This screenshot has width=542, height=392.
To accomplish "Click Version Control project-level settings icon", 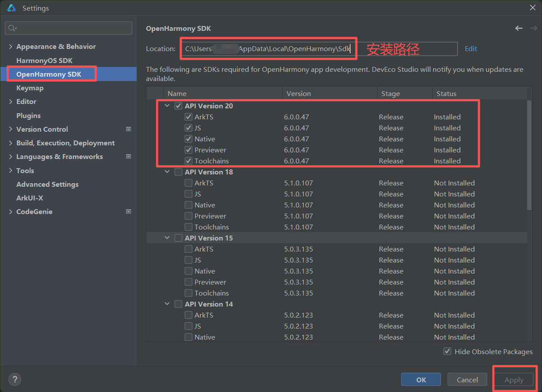I will (x=129, y=129).
